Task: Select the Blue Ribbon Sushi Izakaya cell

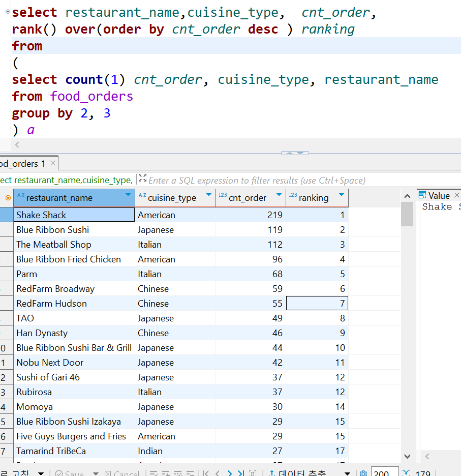Action: click(74, 422)
